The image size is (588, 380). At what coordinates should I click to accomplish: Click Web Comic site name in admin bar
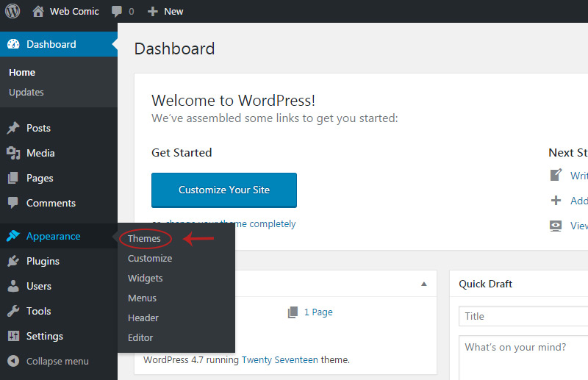[74, 12]
